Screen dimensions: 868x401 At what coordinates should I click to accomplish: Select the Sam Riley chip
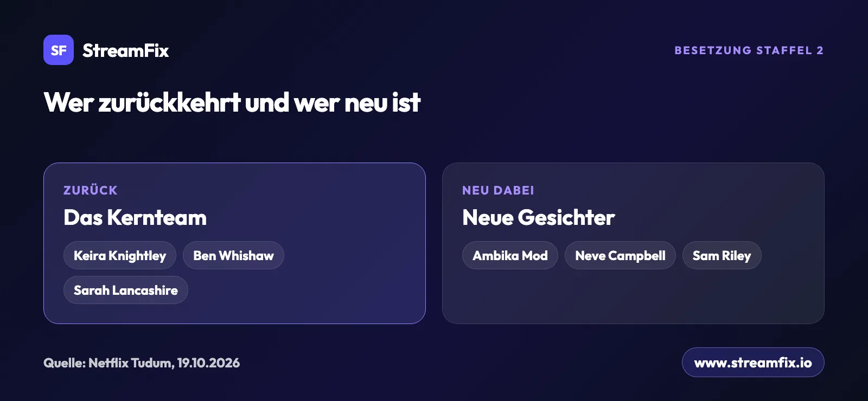722,255
